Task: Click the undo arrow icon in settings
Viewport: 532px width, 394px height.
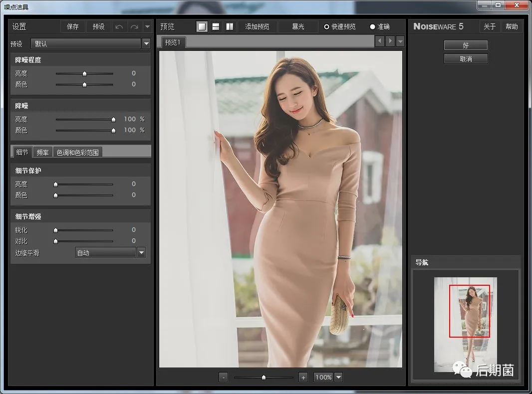Action: (119, 27)
